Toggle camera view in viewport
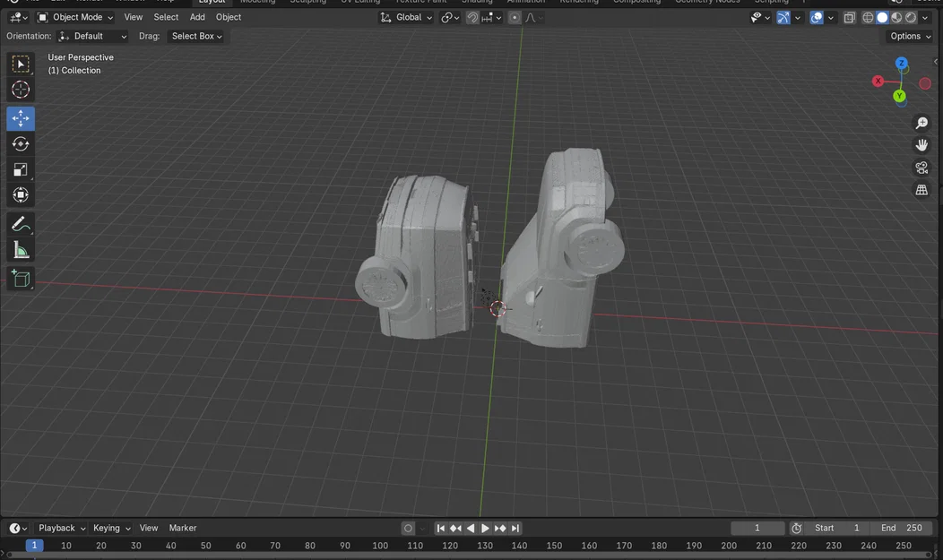This screenshot has height=560, width=943. (x=921, y=168)
